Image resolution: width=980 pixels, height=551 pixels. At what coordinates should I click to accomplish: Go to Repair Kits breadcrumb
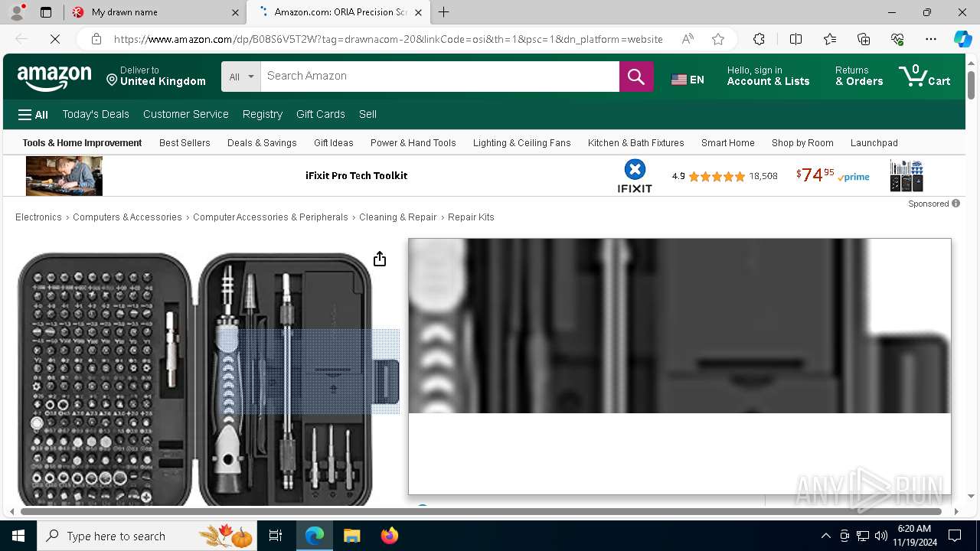click(x=471, y=217)
